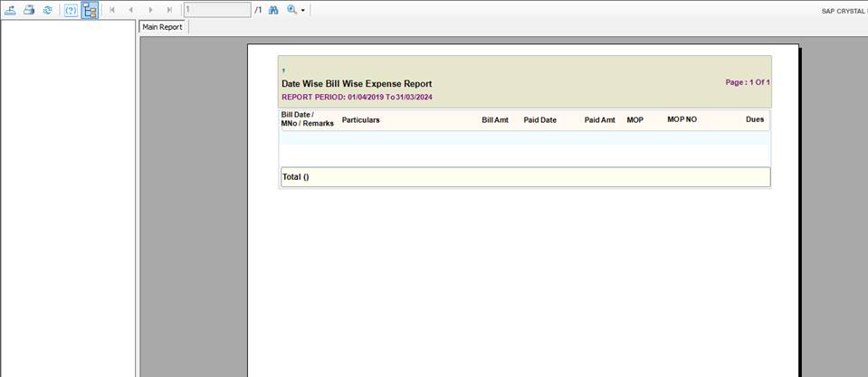Screen dimensions: 868x377
Task: Open Find Text with binoculars icon
Action: click(272, 10)
